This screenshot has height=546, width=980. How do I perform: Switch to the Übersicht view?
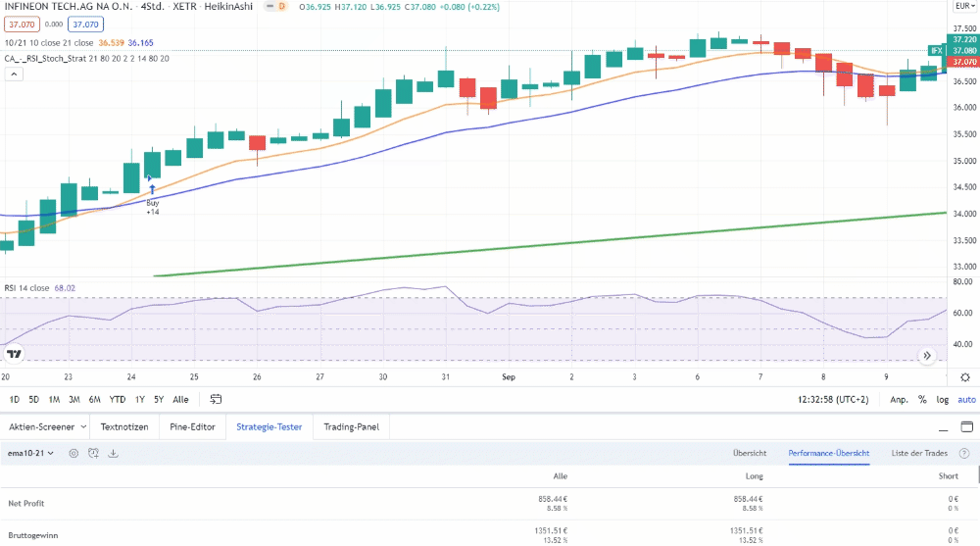750,453
